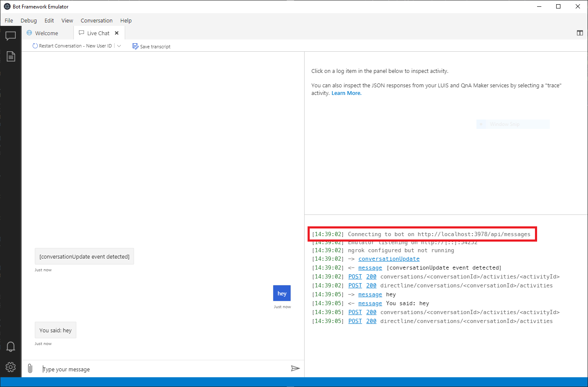The image size is (588, 387).
Task: Open the Bot Explorer chat icon in sidebar
Action: 11,36
